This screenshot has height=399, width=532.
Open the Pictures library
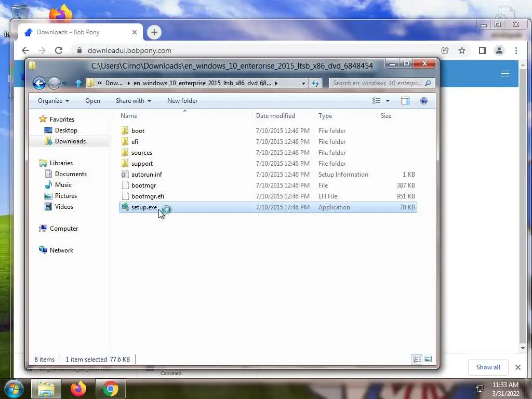tap(66, 196)
